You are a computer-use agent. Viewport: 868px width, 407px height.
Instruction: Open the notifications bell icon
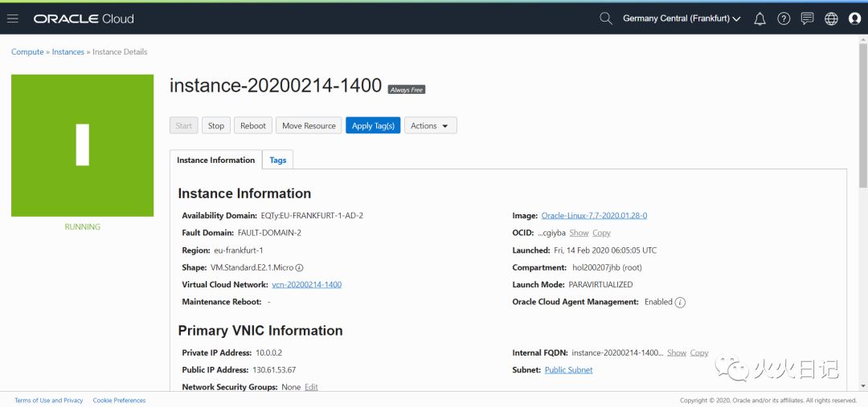[760, 18]
